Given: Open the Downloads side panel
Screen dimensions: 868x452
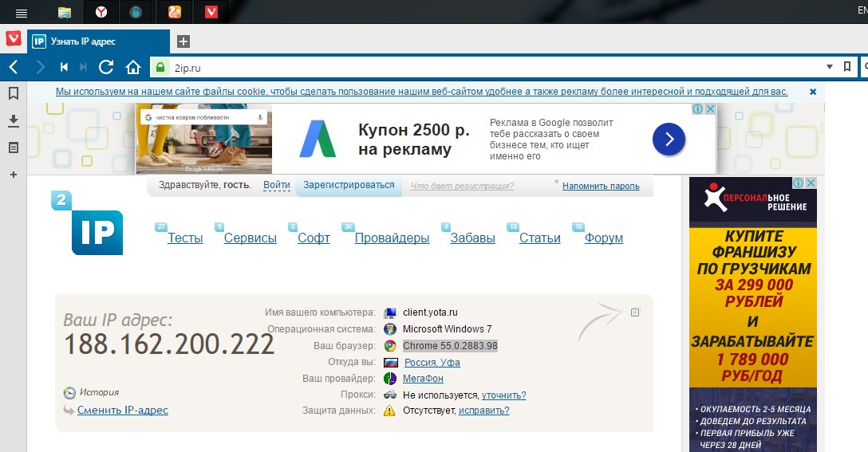Looking at the screenshot, I should point(13,120).
